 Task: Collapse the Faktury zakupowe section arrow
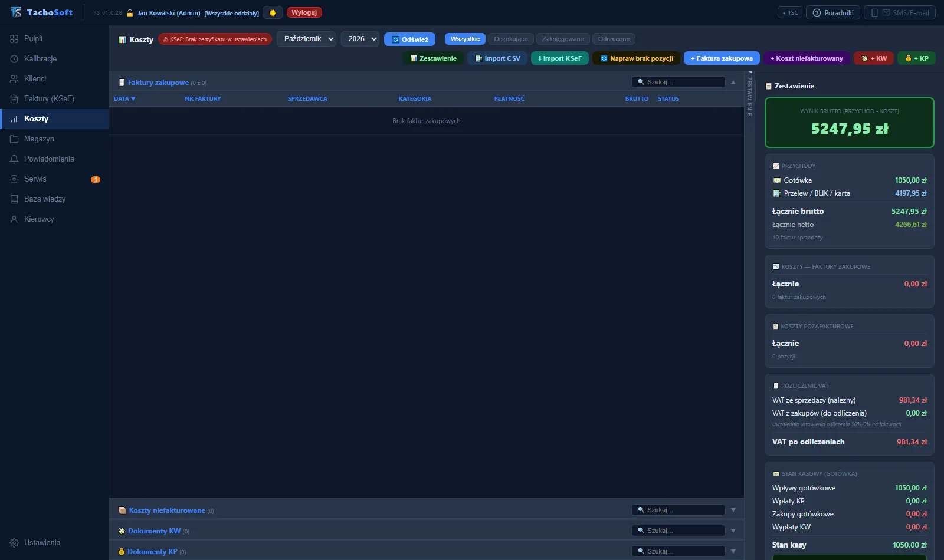[733, 83]
